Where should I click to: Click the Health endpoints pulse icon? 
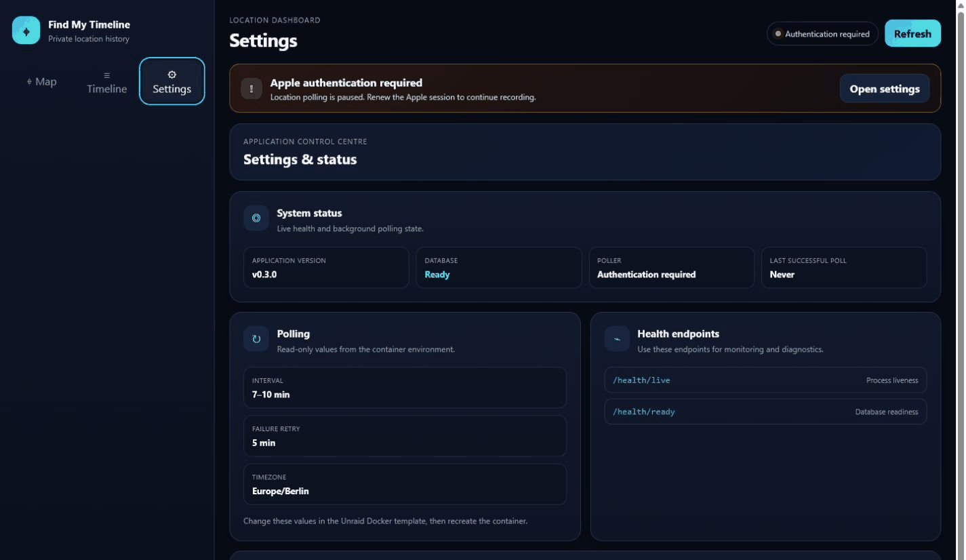point(617,339)
